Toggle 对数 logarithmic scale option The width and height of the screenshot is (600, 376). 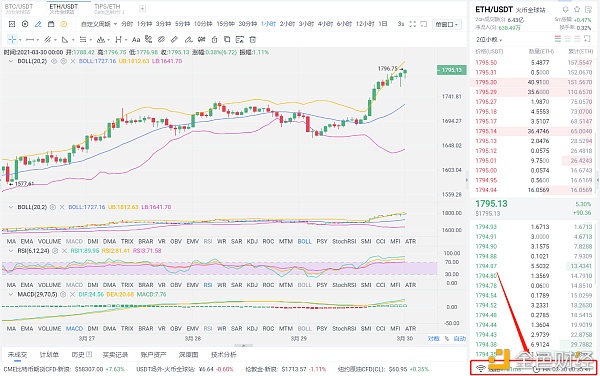433,339
